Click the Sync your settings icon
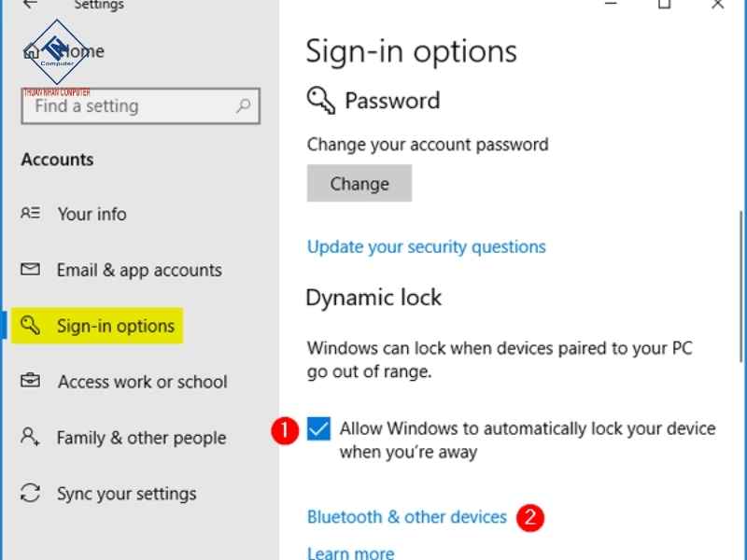The height and width of the screenshot is (560, 747). 30,493
